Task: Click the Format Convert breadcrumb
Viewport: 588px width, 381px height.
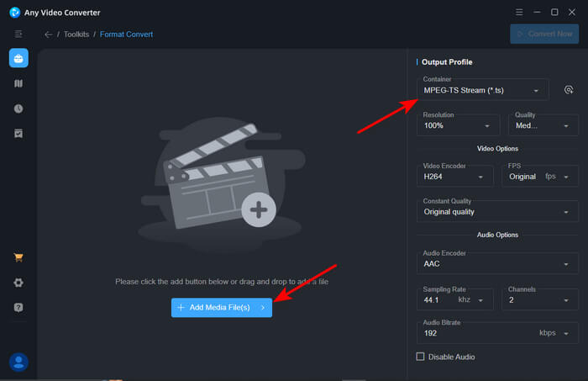Action: coord(126,34)
